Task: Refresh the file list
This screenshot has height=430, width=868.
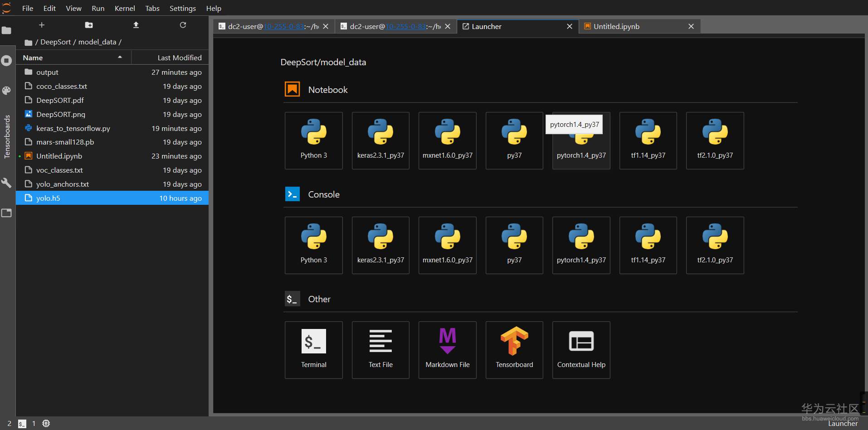Action: click(183, 25)
